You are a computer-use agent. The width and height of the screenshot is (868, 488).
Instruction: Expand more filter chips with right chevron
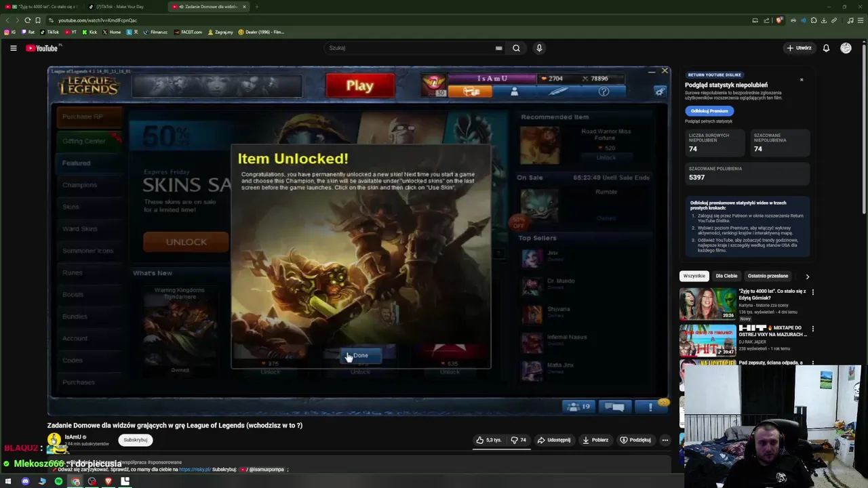point(807,277)
